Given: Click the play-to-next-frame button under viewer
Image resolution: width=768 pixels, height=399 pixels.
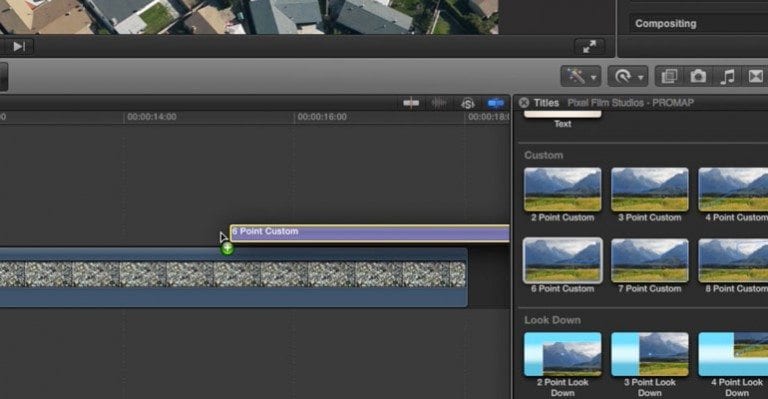Looking at the screenshot, I should click(18, 47).
